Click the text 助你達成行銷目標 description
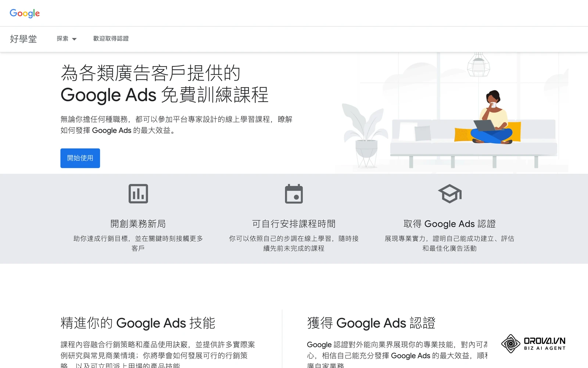The height and width of the screenshot is (368, 588). [x=138, y=243]
